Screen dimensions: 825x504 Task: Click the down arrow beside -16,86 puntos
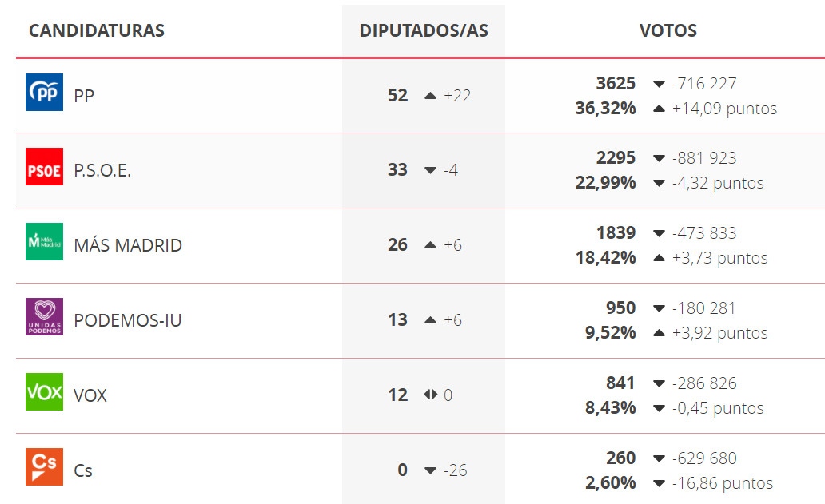[x=659, y=483]
